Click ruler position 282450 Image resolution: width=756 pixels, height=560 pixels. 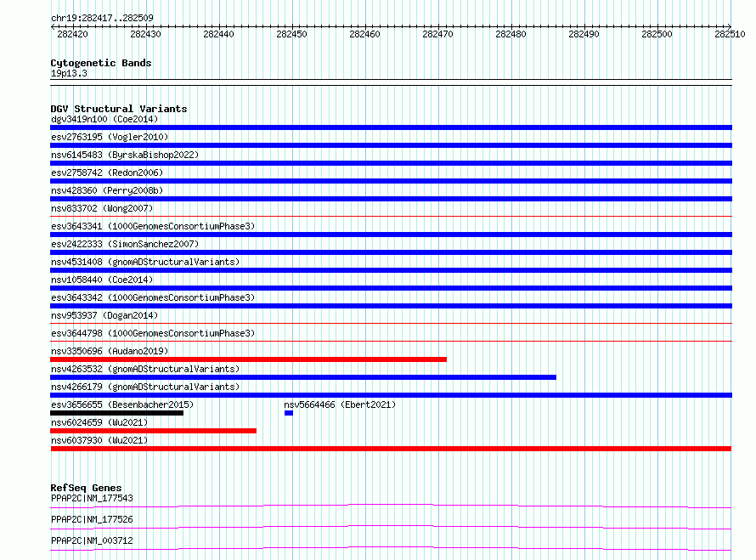[x=291, y=34]
